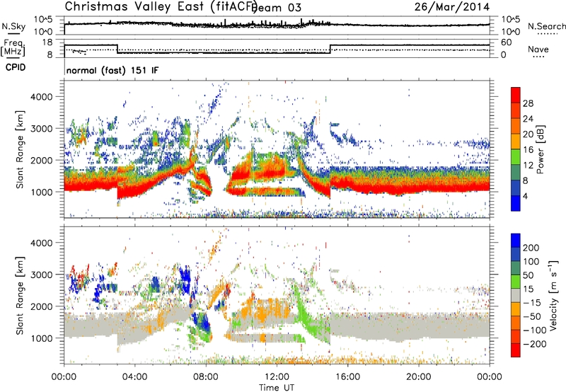Click the 'N.Search' legend label
This screenshot has height=392, width=566.
point(547,26)
